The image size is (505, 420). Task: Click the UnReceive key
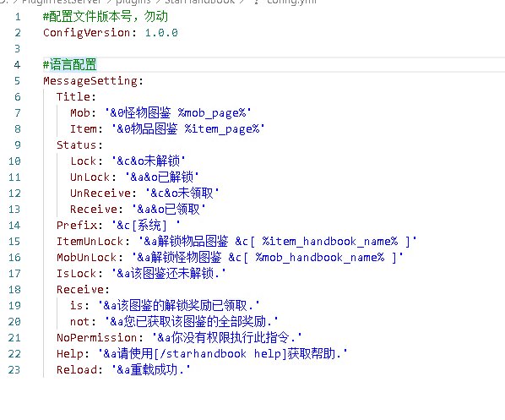100,193
